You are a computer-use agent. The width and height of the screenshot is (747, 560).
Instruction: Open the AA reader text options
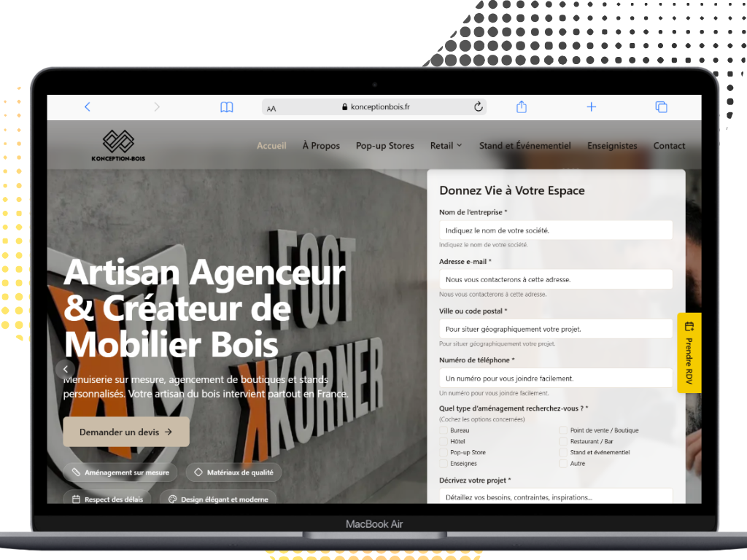coord(271,109)
